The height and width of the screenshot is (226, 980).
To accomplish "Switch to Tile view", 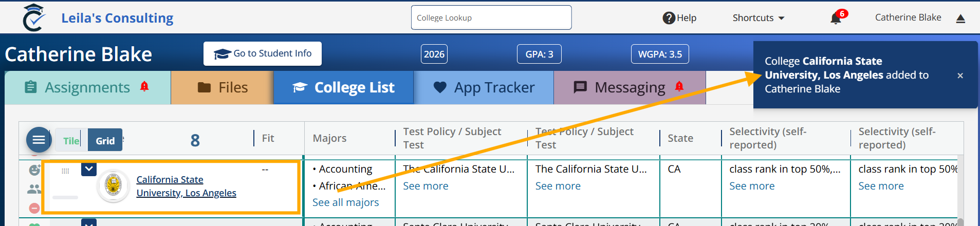I will click(x=71, y=140).
